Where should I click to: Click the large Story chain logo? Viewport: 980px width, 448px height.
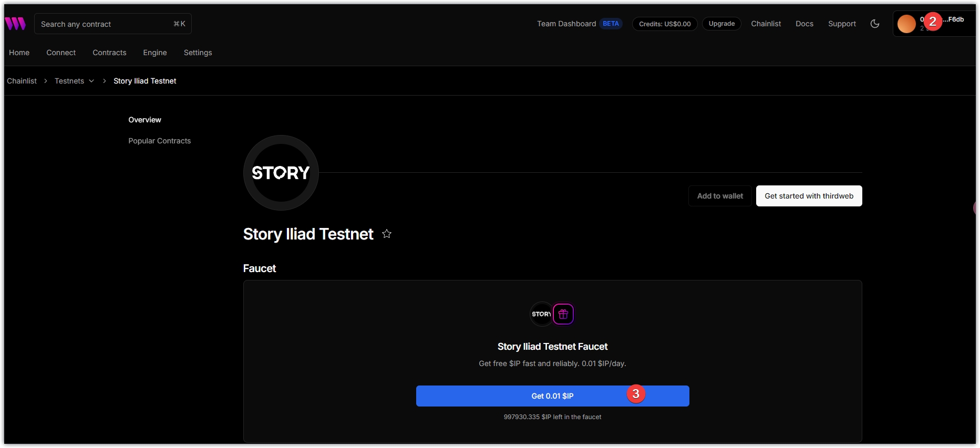[281, 173]
